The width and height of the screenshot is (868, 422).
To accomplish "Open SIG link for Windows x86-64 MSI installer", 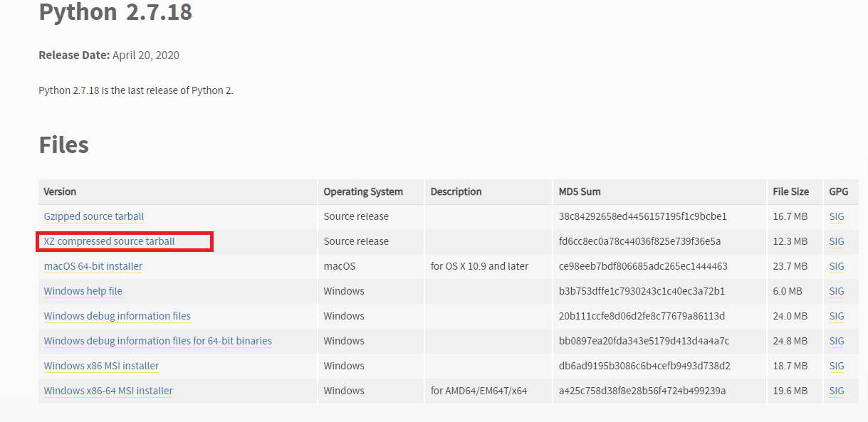I will [837, 391].
